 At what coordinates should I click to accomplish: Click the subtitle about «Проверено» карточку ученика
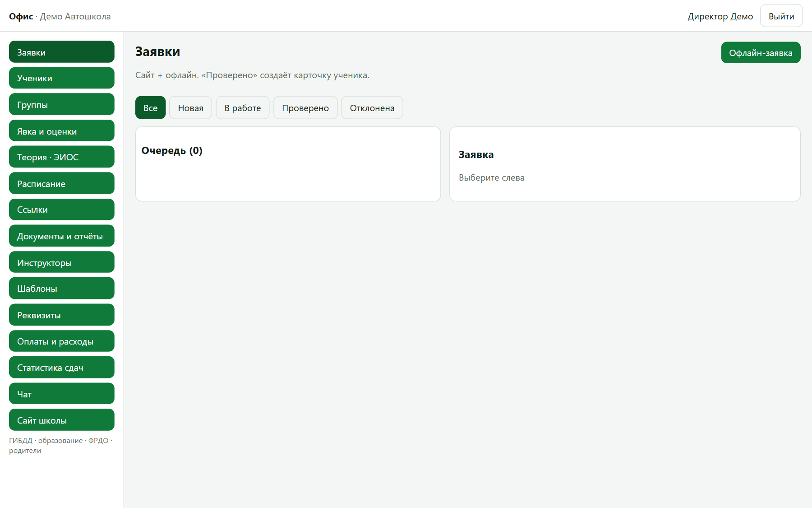tap(252, 75)
